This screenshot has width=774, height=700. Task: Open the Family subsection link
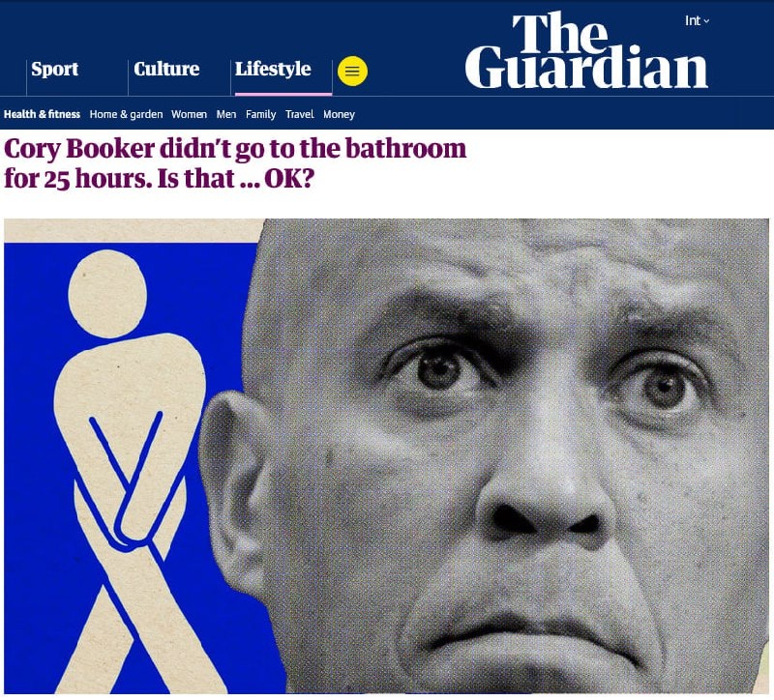tap(260, 114)
